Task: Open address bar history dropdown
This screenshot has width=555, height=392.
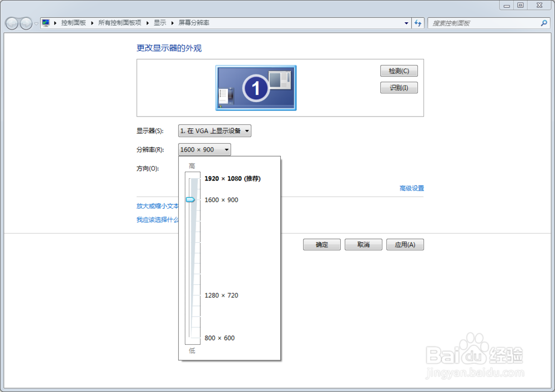Action: pos(406,23)
